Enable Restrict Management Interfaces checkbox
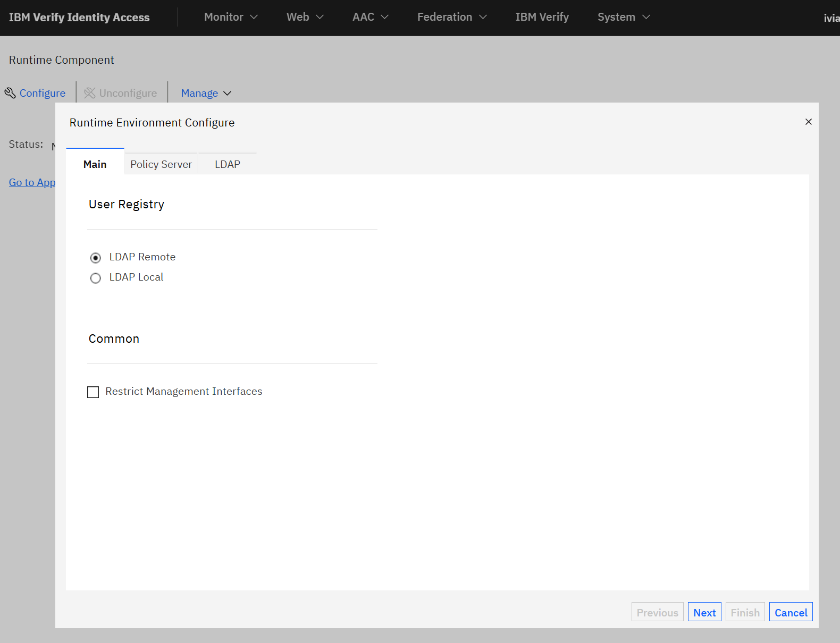Image resolution: width=840 pixels, height=643 pixels. [93, 392]
